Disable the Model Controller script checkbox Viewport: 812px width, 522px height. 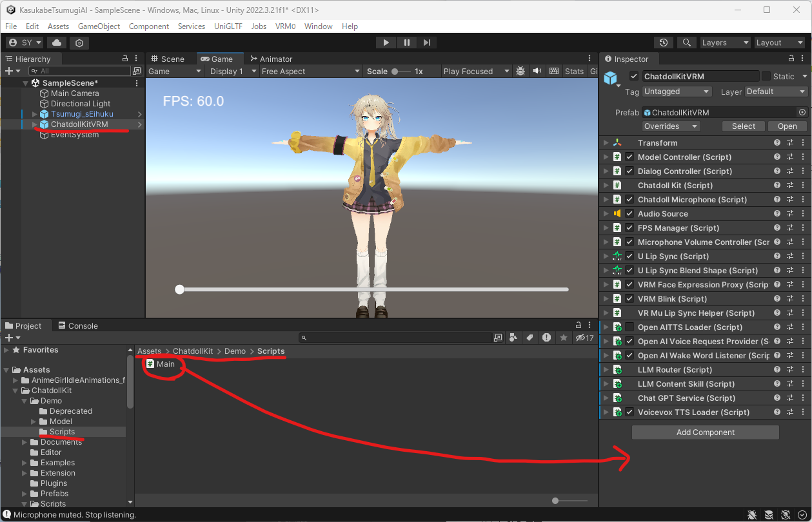point(629,157)
